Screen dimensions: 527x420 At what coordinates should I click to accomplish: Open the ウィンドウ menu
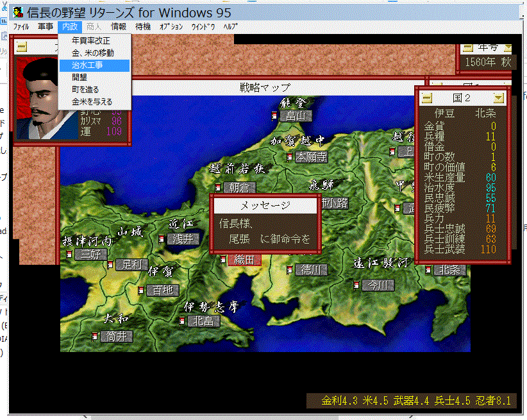203,27
